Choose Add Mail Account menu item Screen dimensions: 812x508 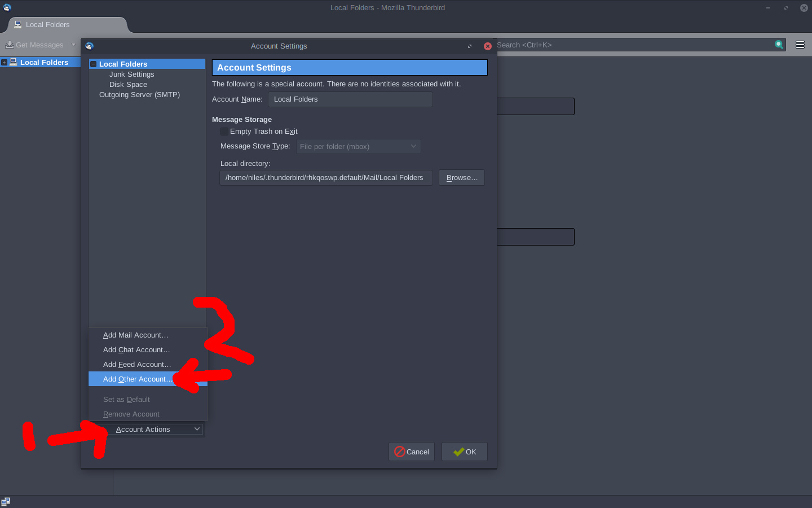point(148,335)
